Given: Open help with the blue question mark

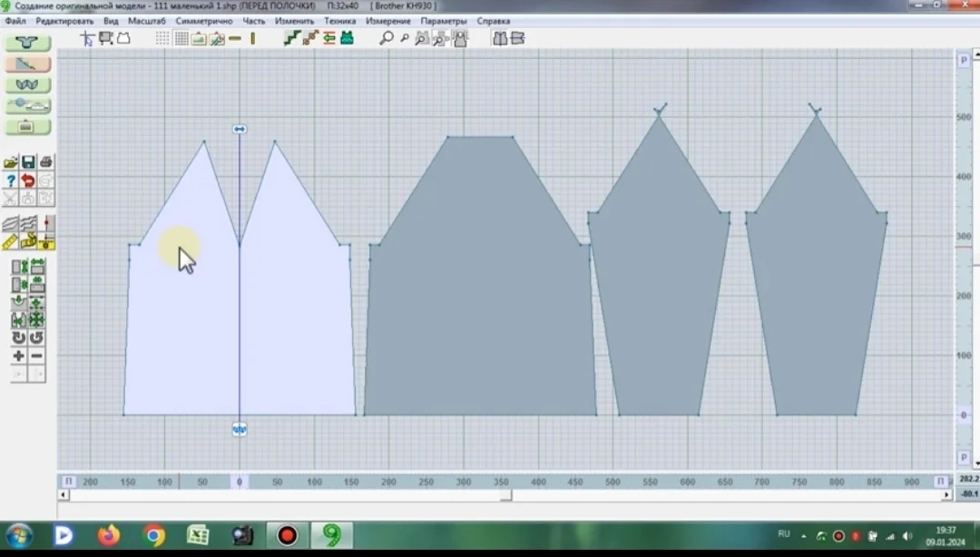Looking at the screenshot, I should click(x=11, y=181).
